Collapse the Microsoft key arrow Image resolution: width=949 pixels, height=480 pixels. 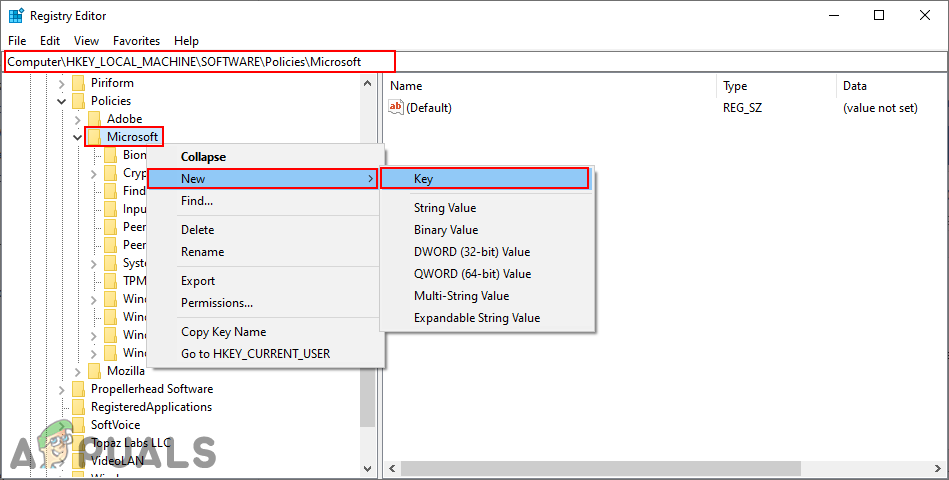click(x=77, y=137)
